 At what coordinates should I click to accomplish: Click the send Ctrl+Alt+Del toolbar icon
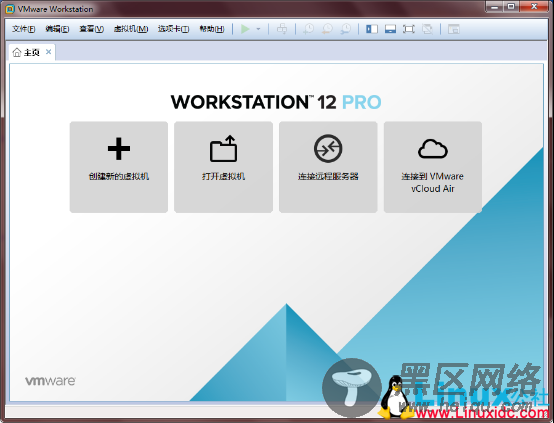pos(282,29)
